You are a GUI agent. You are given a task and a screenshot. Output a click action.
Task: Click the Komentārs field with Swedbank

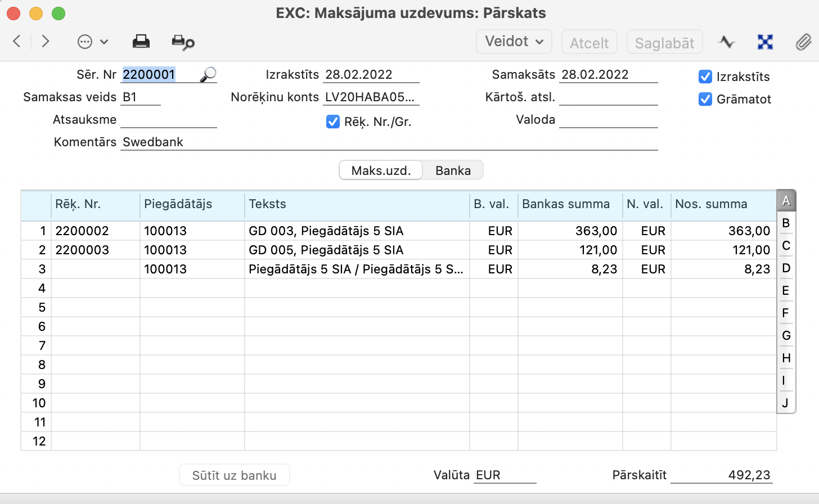[x=388, y=142]
